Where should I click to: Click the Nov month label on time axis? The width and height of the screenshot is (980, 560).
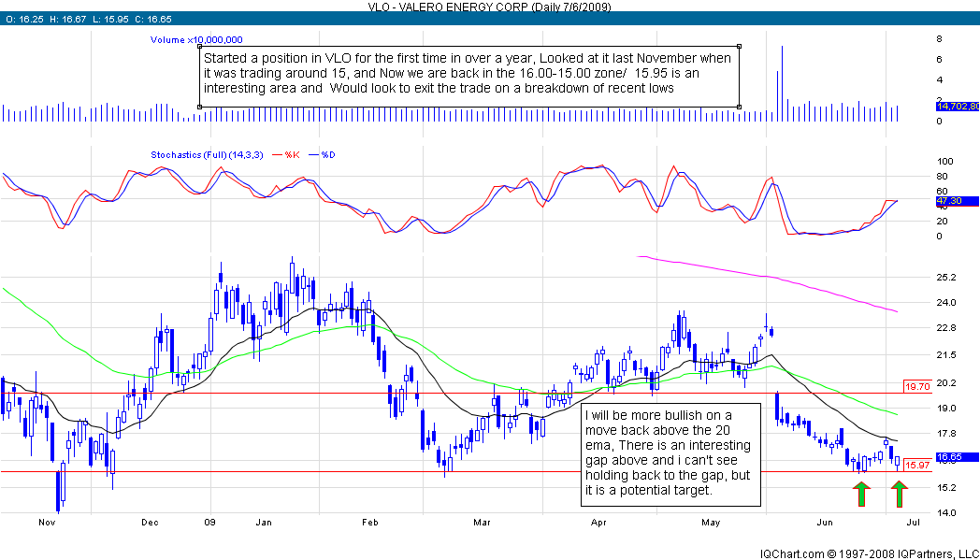pos(48,523)
